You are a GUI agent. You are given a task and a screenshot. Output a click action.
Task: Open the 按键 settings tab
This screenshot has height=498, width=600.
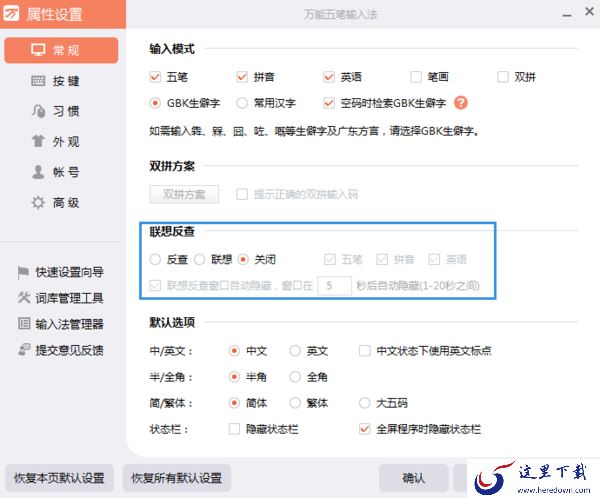click(61, 81)
